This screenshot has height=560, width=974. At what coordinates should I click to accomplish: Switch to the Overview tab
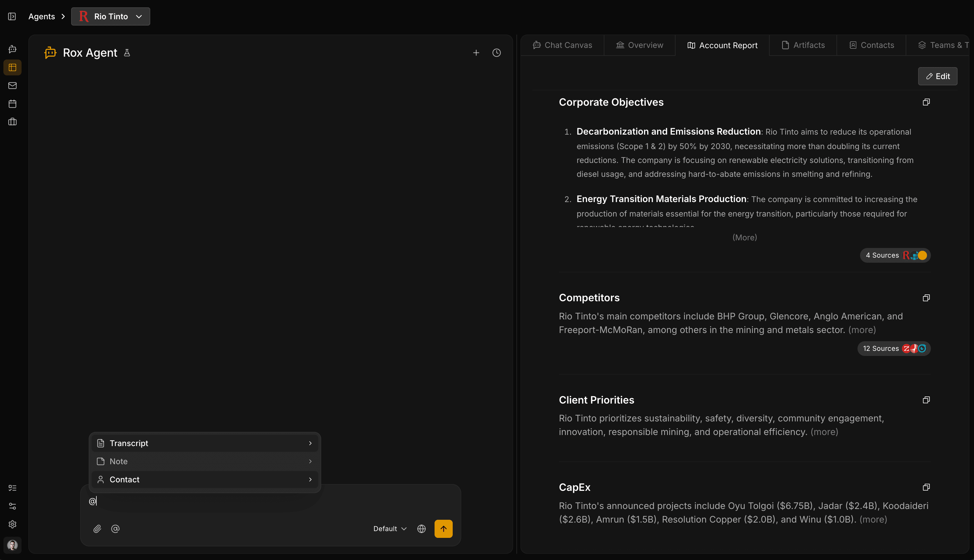[640, 45]
